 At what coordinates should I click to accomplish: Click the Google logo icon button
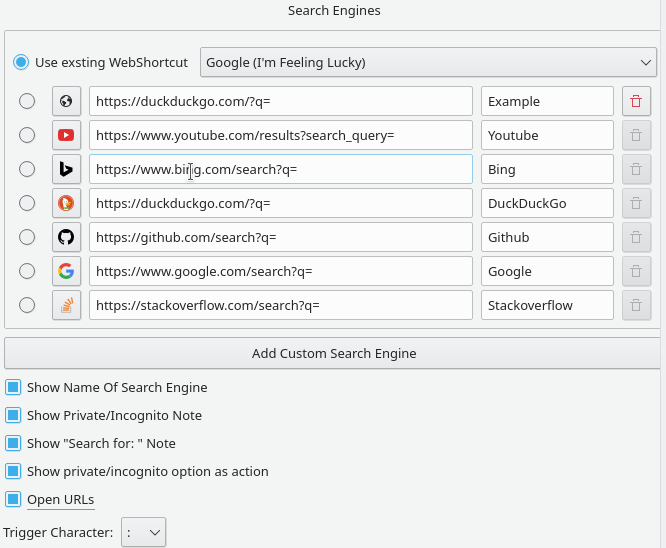(66, 271)
